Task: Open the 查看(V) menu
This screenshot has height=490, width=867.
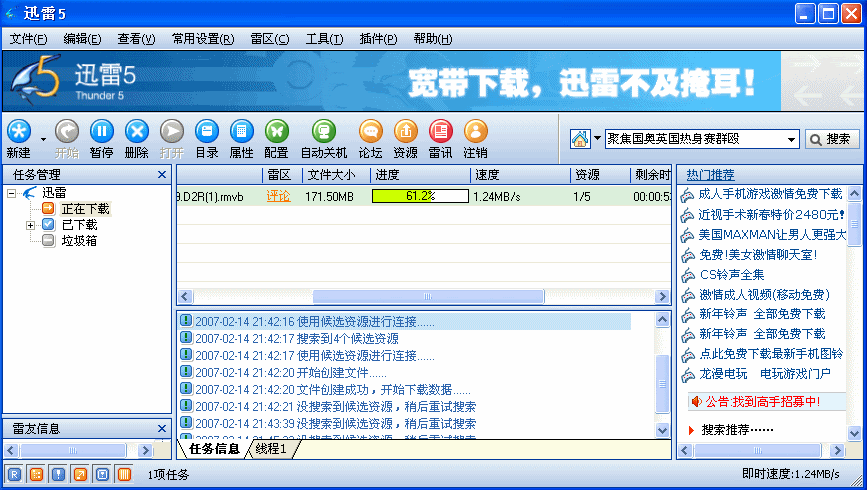Action: [x=137, y=39]
